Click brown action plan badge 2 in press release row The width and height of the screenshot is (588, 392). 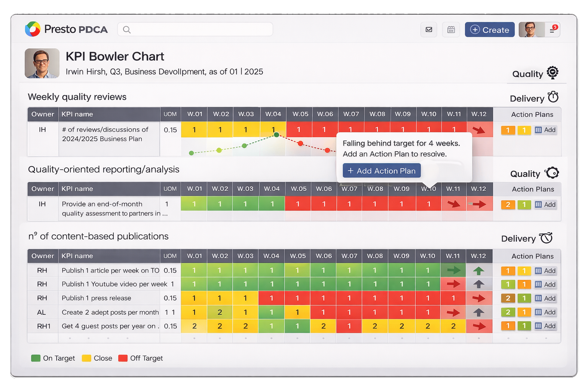coord(508,299)
